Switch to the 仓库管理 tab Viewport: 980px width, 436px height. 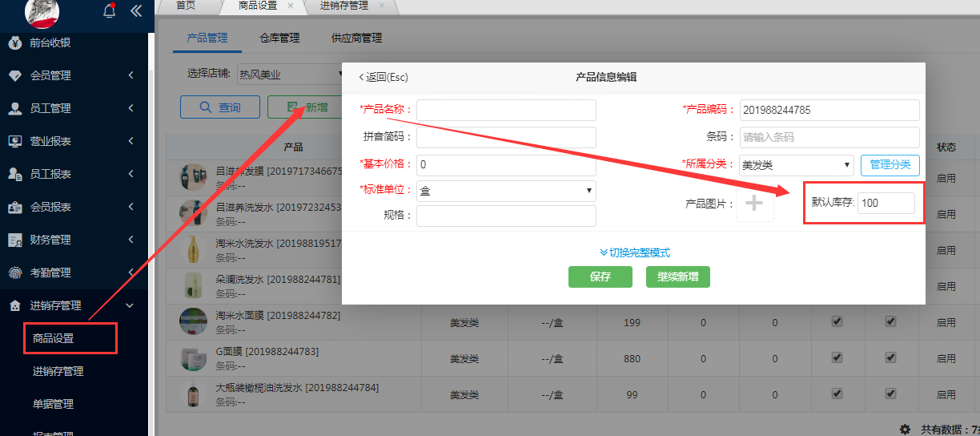(279, 38)
